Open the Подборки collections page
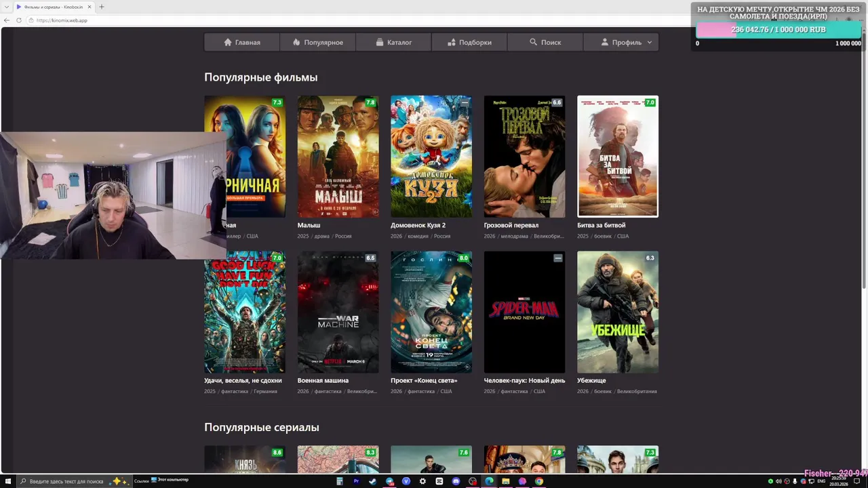 [469, 42]
